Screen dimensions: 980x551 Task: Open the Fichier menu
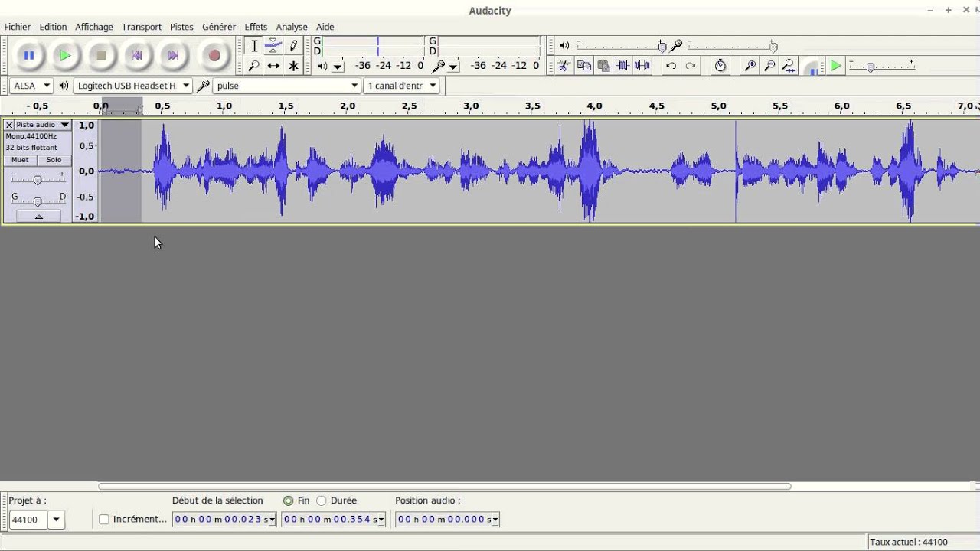[x=18, y=27]
